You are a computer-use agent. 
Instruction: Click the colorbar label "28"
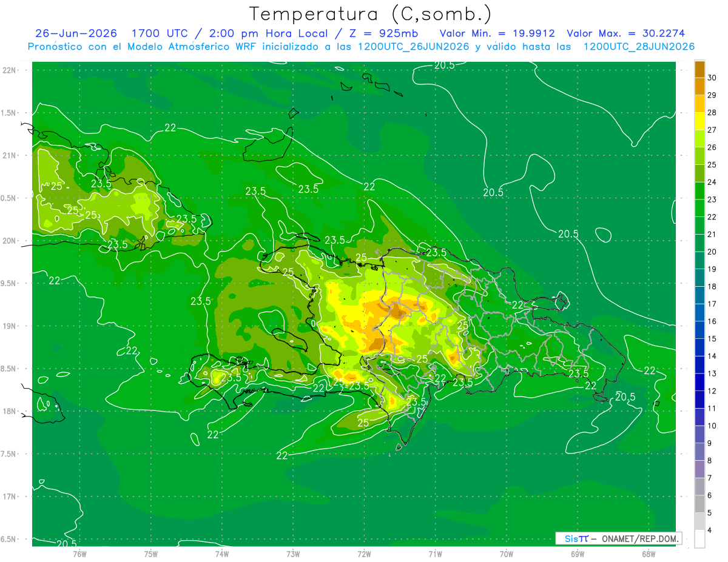(x=713, y=113)
